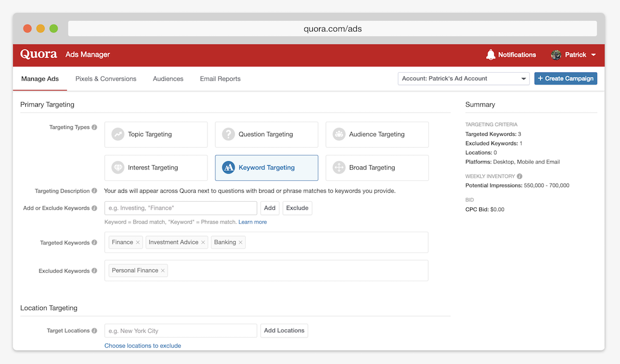This screenshot has height=364, width=620.
Task: Remove the Banking keyword tag
Action: (241, 242)
